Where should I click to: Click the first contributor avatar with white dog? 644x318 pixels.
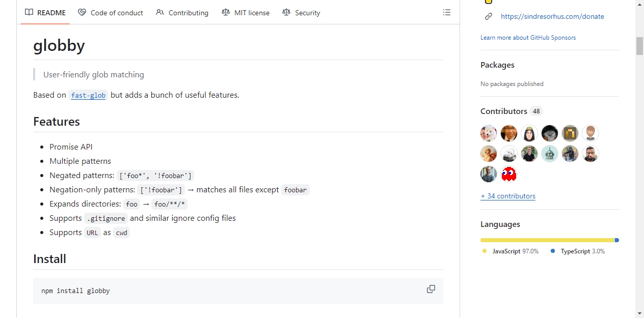489,133
